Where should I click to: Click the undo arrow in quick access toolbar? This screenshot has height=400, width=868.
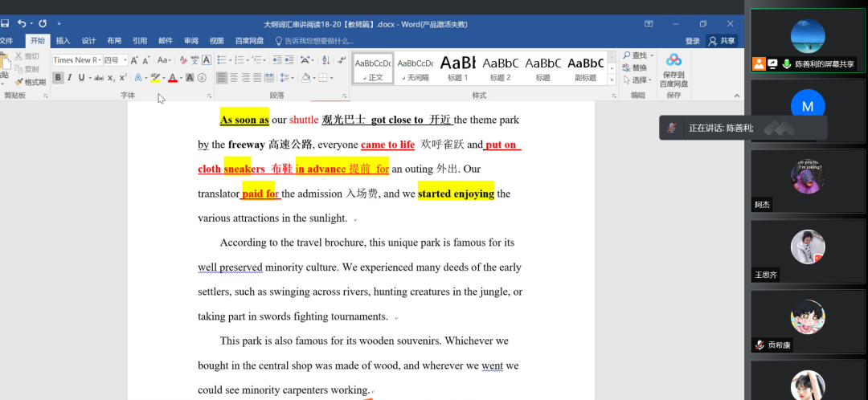pos(22,23)
